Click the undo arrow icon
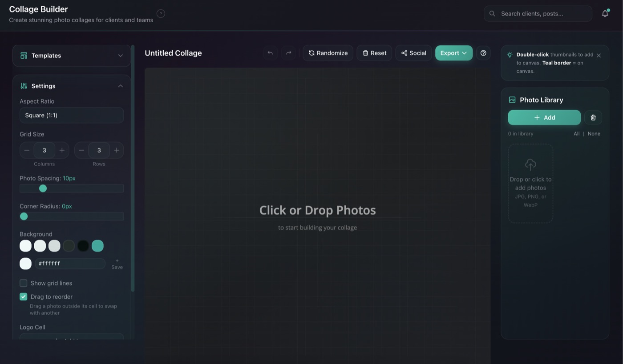Screen dimensions: 623x364 pos(270,52)
